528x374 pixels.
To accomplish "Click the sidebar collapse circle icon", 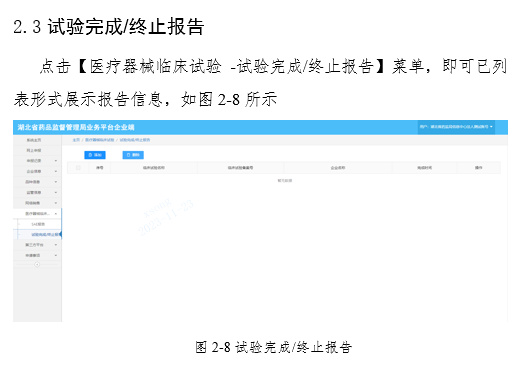I will [37, 265].
